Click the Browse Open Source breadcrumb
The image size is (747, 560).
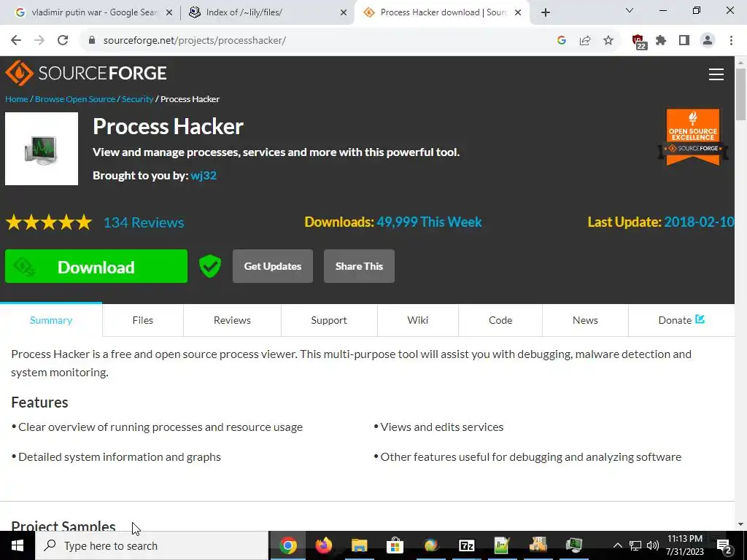pos(75,99)
